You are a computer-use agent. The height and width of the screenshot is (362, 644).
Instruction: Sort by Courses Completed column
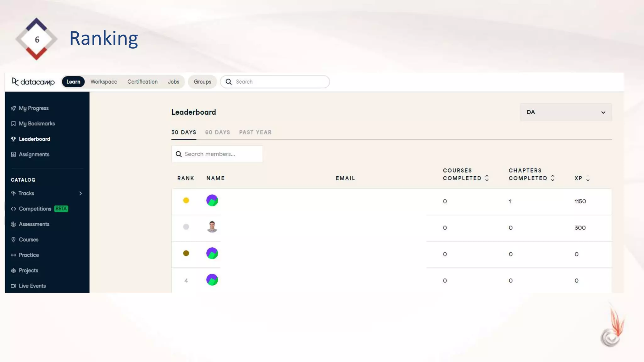pos(487,178)
